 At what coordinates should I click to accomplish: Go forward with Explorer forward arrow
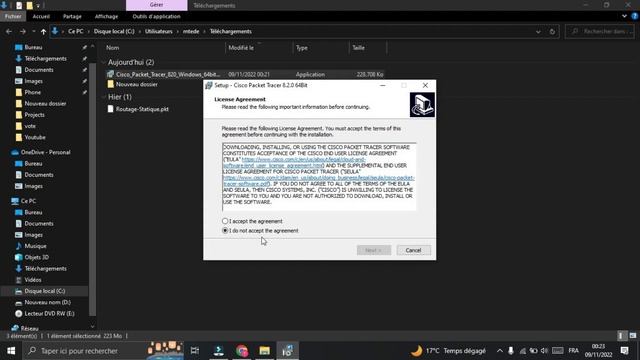pos(22,31)
